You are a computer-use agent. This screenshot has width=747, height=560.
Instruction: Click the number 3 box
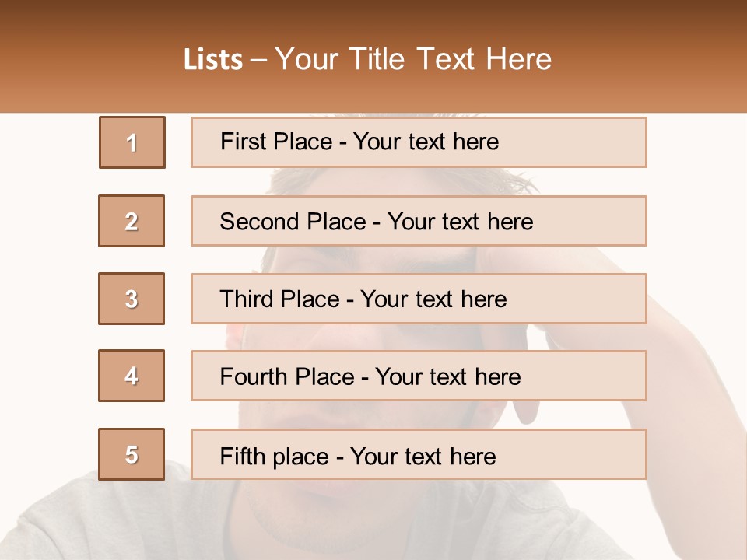[x=132, y=299]
